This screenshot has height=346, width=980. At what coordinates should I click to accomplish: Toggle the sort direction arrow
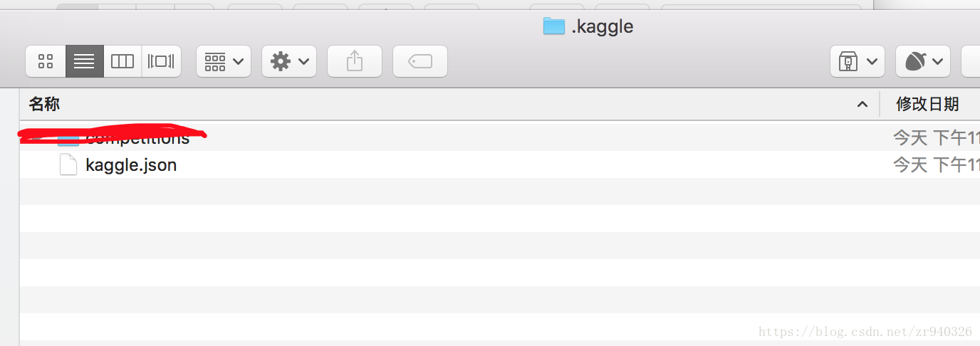pyautogui.click(x=862, y=105)
